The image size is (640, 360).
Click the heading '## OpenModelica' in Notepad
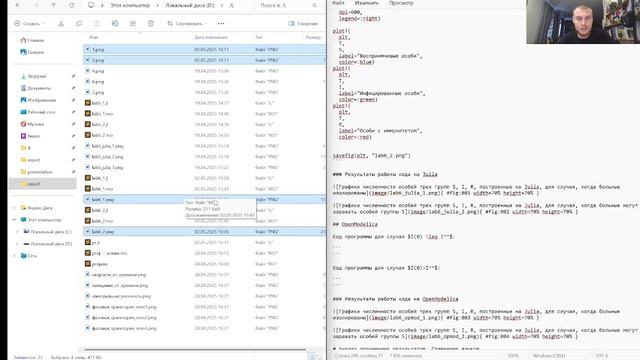[x=355, y=224]
